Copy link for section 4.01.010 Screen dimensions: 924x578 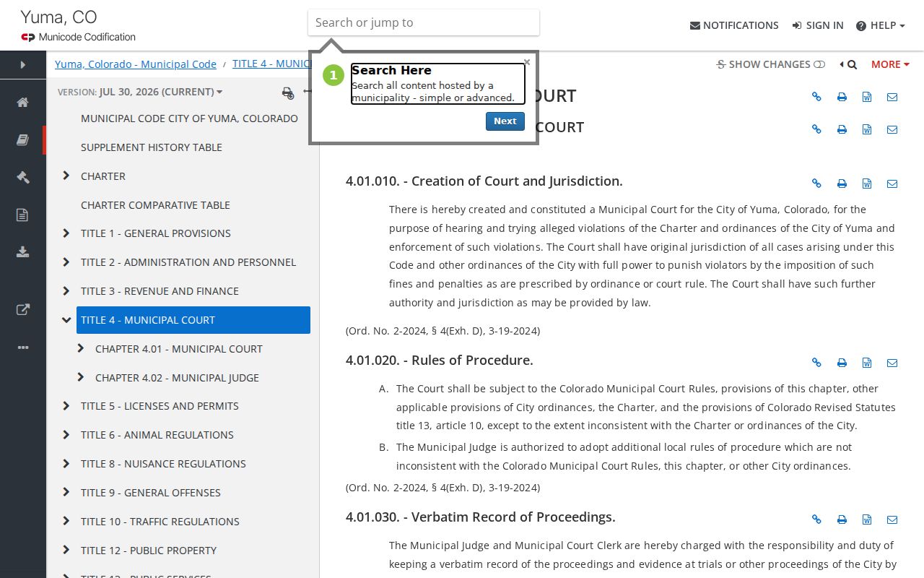click(816, 184)
